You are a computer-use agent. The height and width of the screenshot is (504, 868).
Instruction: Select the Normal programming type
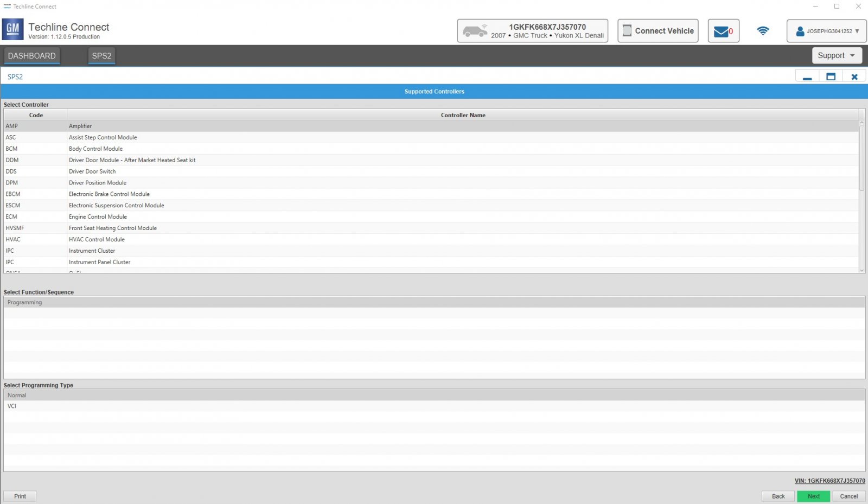[435, 395]
